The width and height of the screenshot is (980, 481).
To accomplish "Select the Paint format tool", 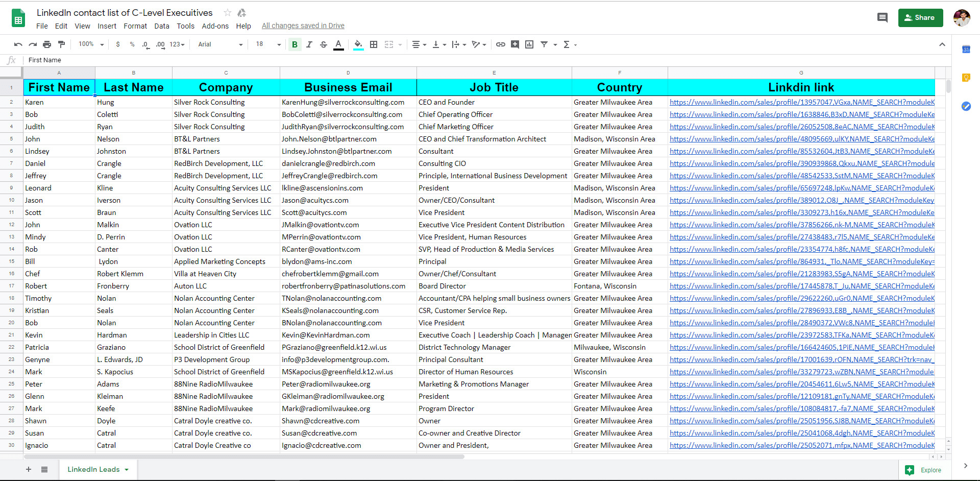I will pos(61,45).
